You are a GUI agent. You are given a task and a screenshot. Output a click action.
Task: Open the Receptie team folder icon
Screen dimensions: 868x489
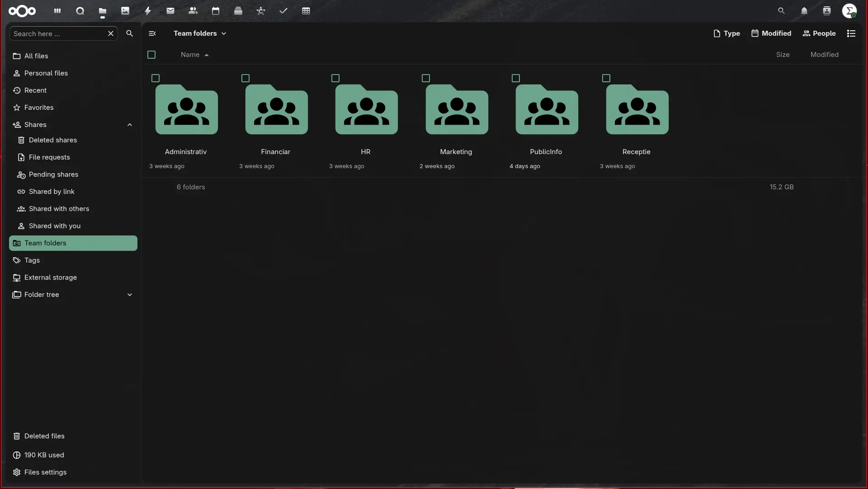[x=637, y=109]
